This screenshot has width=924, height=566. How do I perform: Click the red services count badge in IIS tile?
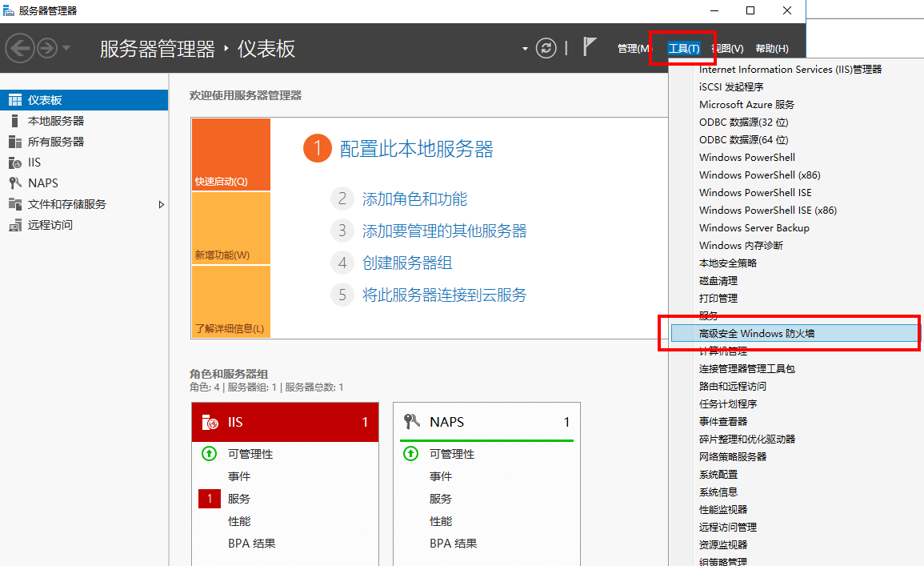tap(209, 499)
